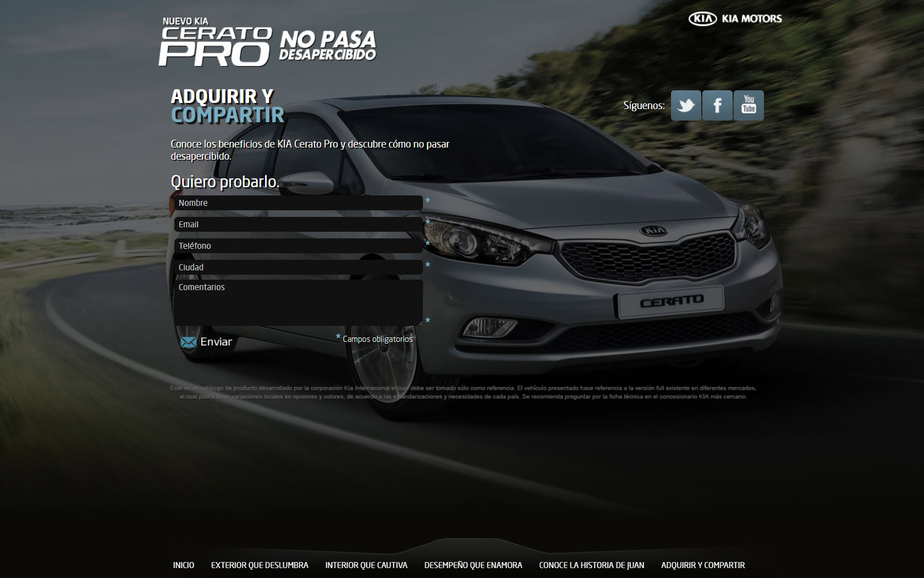Click the No Pasa Desapercibido slogan graphic
The width and height of the screenshot is (924, 578).
[328, 46]
